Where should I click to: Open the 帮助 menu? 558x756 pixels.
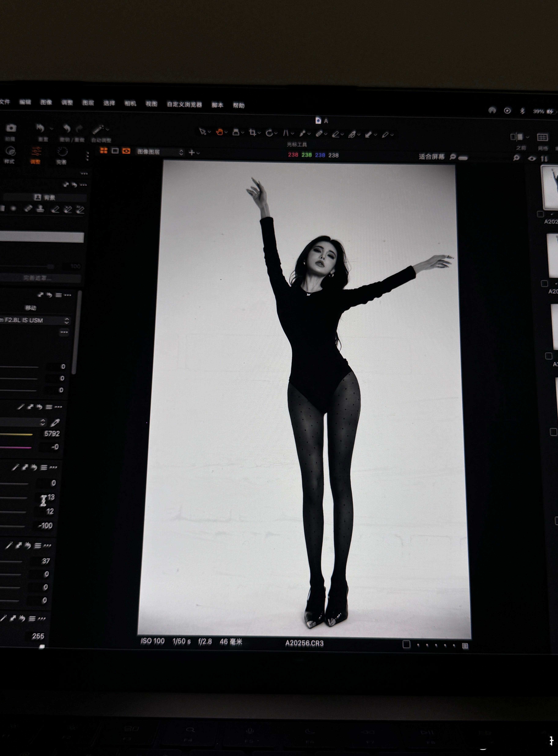pyautogui.click(x=239, y=105)
